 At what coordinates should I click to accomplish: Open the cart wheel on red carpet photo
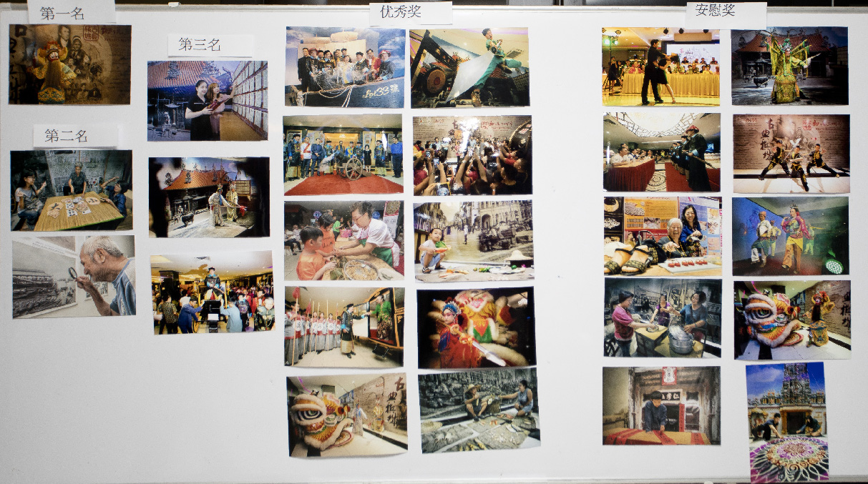(343, 155)
